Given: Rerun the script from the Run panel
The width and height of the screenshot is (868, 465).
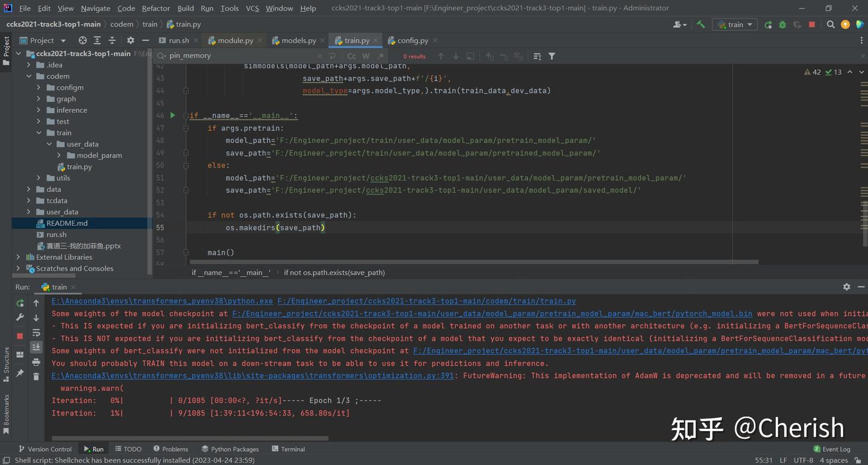Looking at the screenshot, I should coord(19,303).
